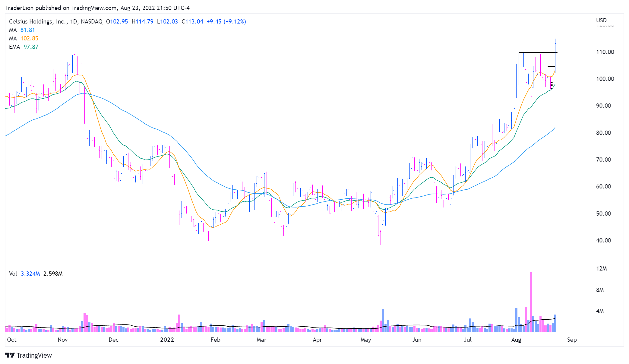
Task: Click the low price L102.03 in legend
Action: 167,21
